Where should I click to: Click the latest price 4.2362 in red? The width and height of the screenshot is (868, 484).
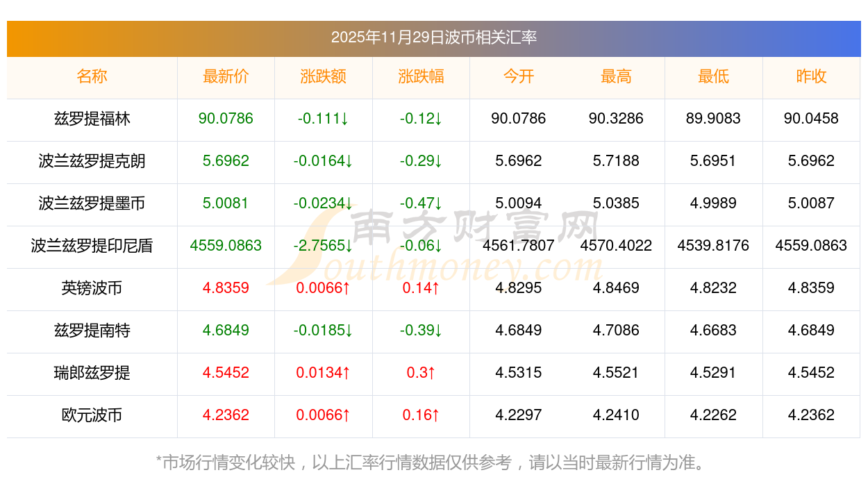coord(226,415)
